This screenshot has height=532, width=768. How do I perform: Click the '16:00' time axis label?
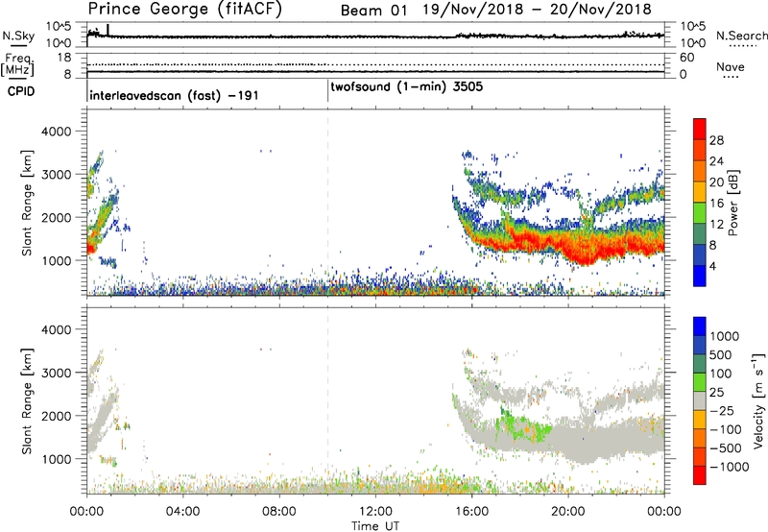[471, 512]
